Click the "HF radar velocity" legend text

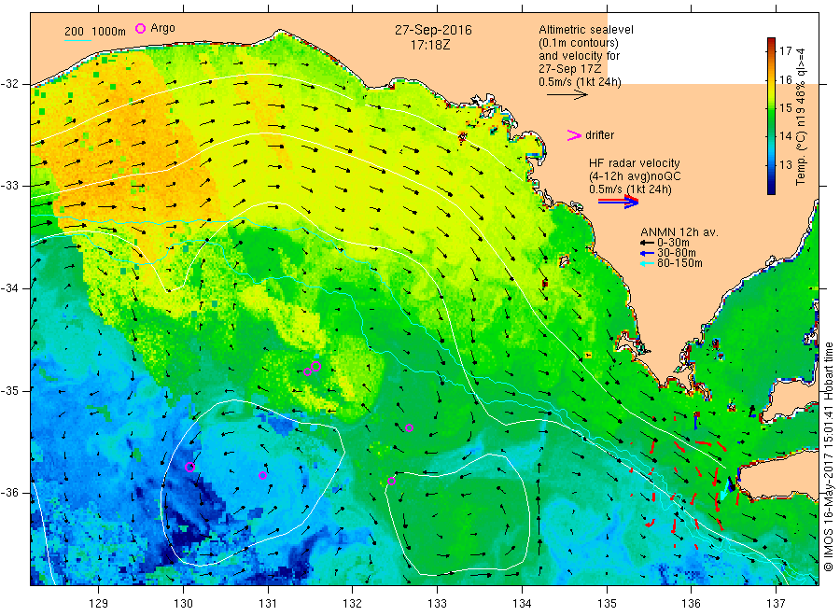click(x=635, y=163)
